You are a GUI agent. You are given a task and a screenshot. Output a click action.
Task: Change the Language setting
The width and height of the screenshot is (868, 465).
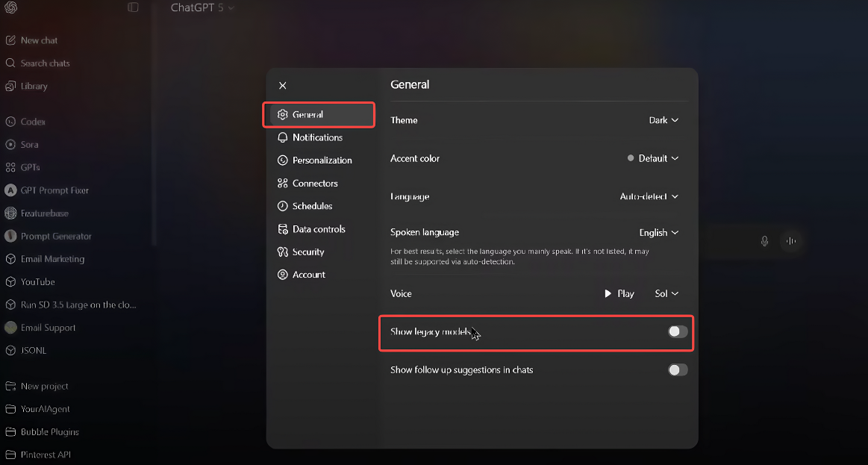tap(648, 196)
